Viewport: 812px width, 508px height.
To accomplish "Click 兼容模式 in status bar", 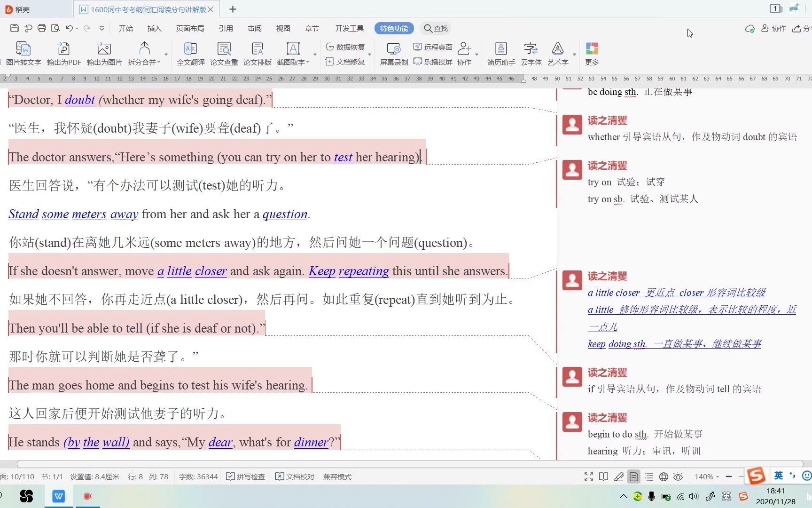I will 337,476.
